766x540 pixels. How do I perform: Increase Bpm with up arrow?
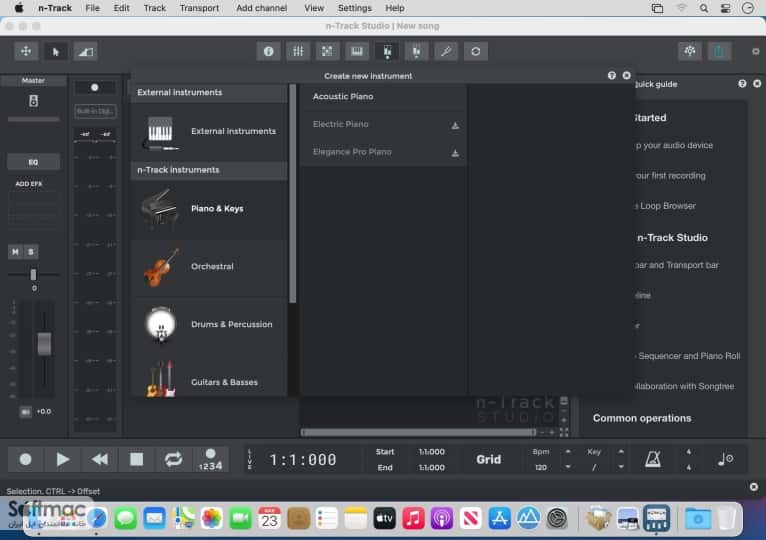click(x=568, y=452)
